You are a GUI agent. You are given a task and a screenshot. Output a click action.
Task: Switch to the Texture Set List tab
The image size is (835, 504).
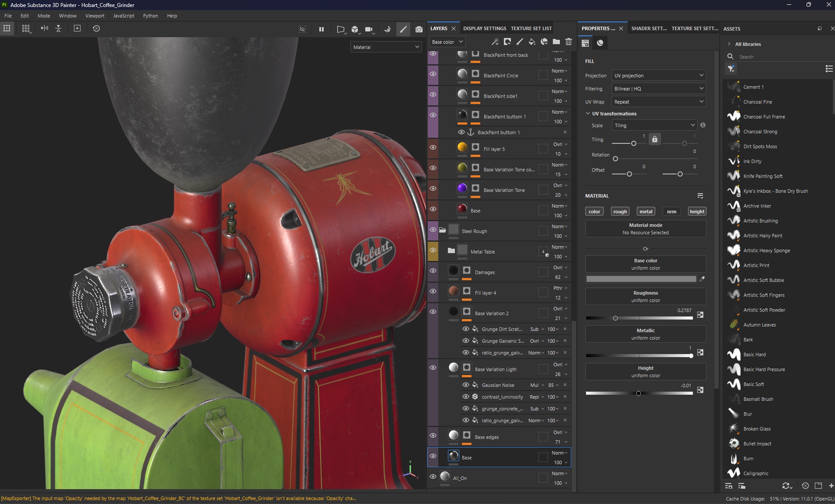click(x=531, y=28)
